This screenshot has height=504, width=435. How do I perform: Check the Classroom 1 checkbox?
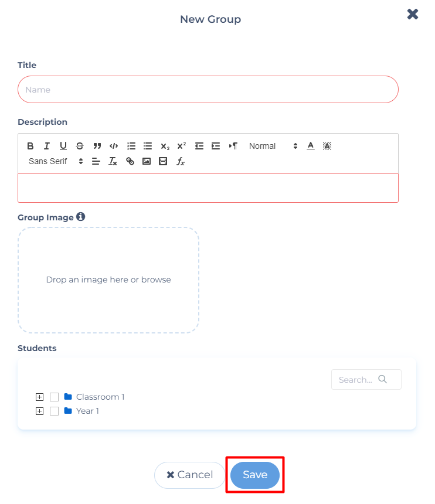pos(55,397)
